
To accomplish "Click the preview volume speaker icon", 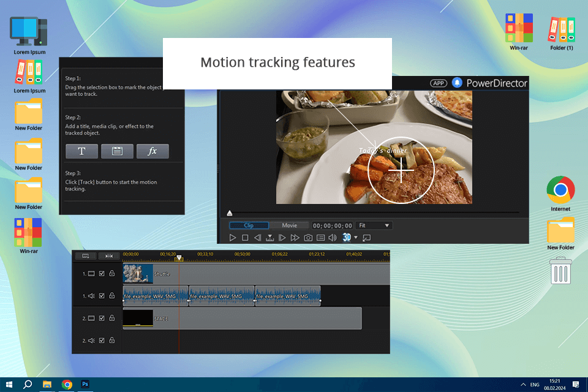I will click(333, 238).
